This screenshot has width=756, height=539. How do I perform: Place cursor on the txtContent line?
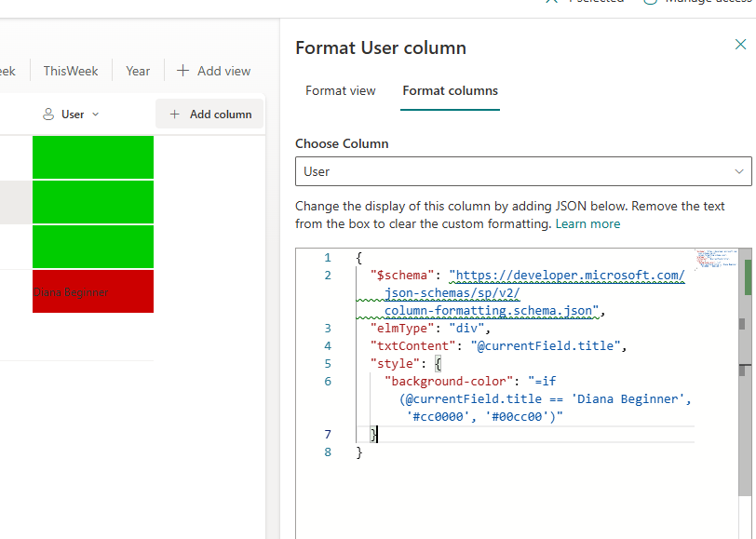(x=493, y=345)
